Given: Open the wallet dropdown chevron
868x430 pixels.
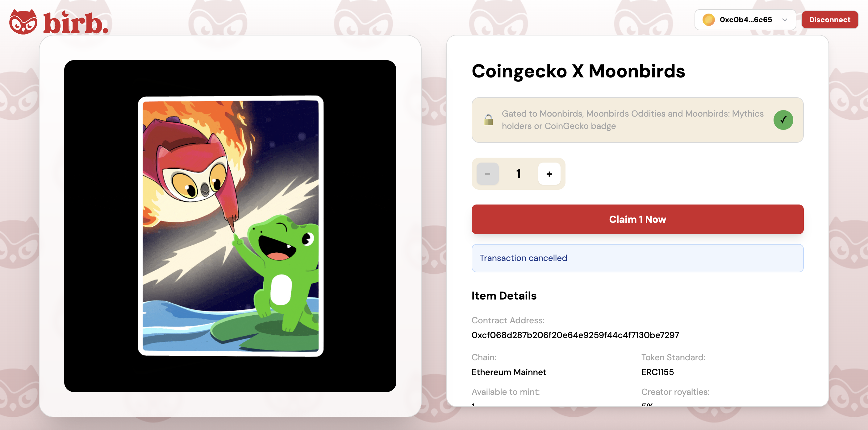Looking at the screenshot, I should (784, 20).
